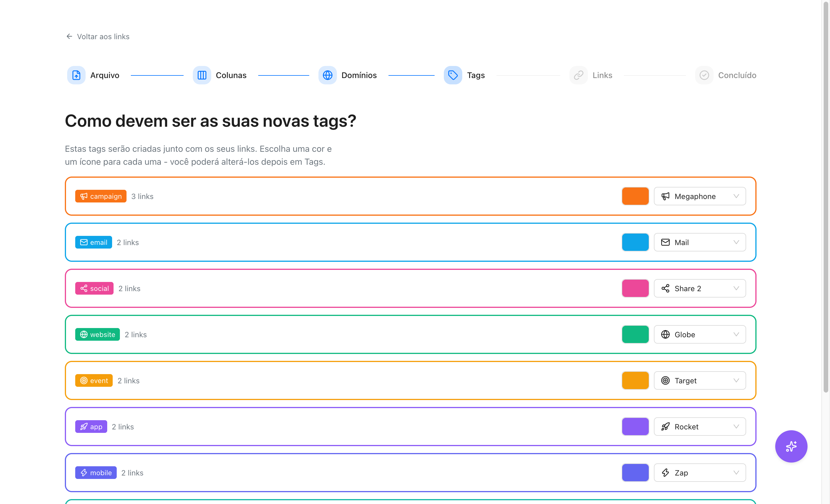Viewport: 830px width, 504px height.
Task: Pick the purple color swatch for app
Action: [635, 427]
